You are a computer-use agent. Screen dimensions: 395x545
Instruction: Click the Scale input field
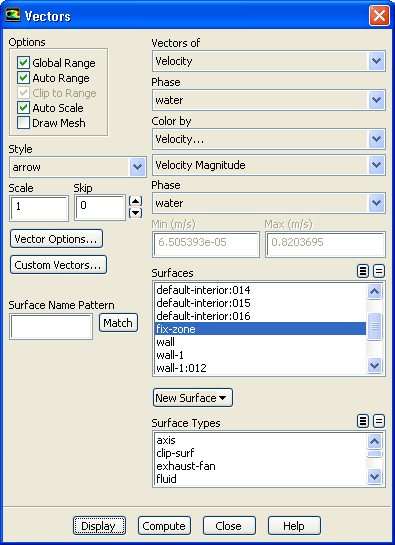point(39,208)
